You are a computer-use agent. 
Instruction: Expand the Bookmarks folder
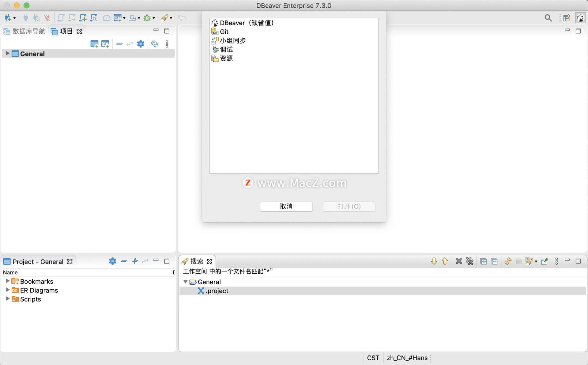(x=8, y=281)
